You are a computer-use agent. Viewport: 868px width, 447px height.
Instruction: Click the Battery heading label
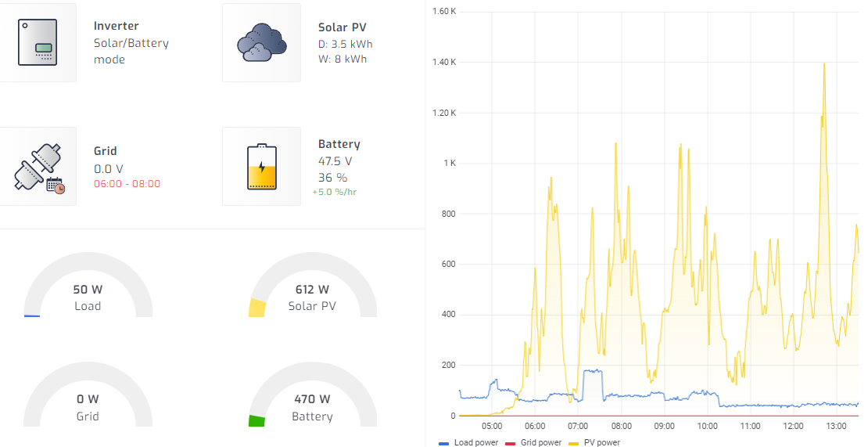tap(339, 144)
